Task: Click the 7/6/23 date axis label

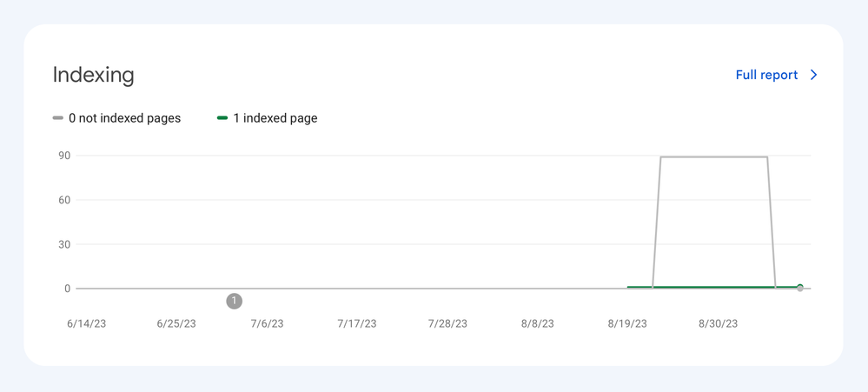Action: point(267,324)
